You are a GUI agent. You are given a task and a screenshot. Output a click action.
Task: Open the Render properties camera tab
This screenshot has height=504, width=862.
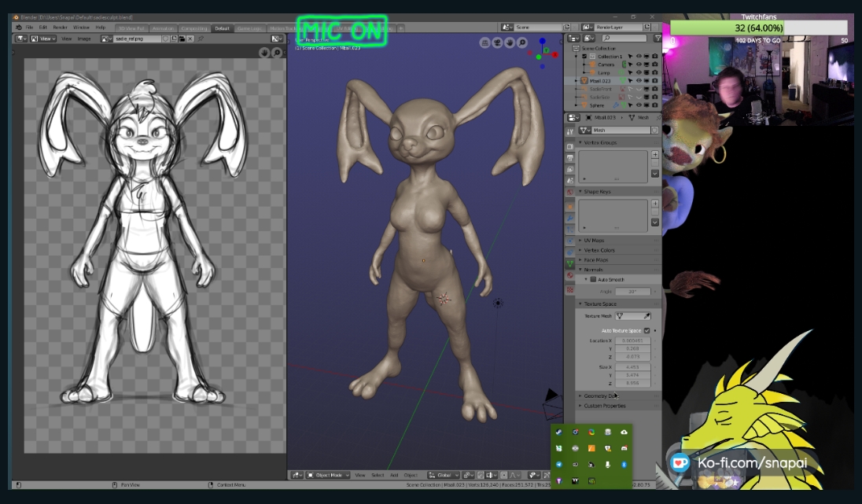(570, 145)
